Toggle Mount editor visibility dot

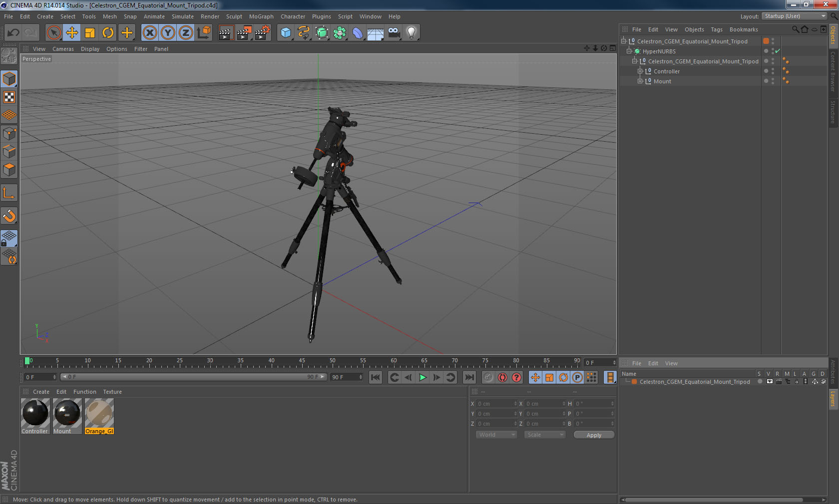click(773, 79)
